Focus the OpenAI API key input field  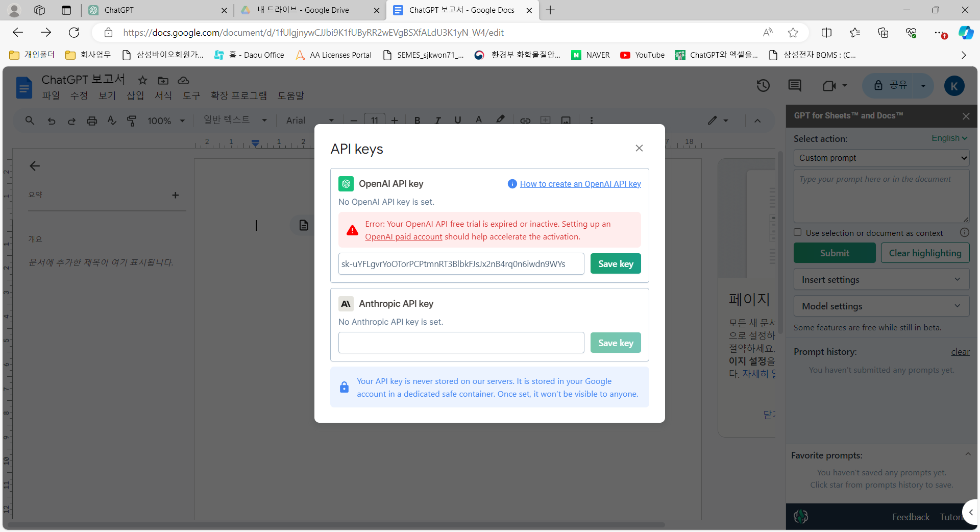pyautogui.click(x=461, y=264)
